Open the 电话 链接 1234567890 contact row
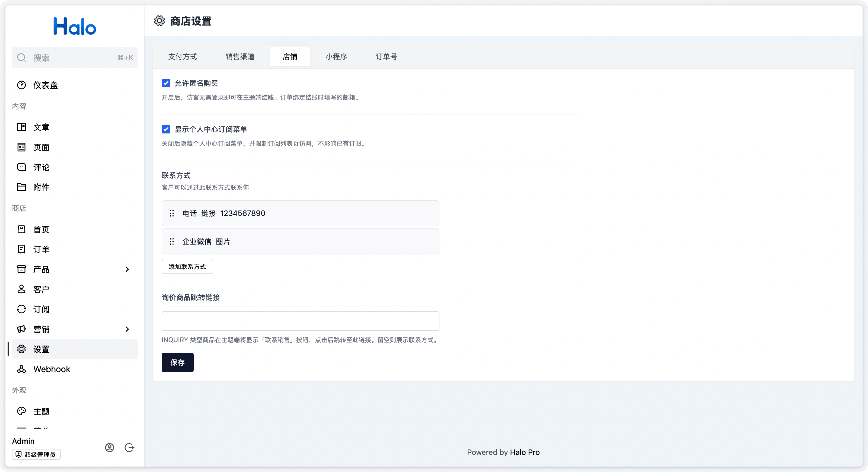This screenshot has height=472, width=868. pos(301,213)
